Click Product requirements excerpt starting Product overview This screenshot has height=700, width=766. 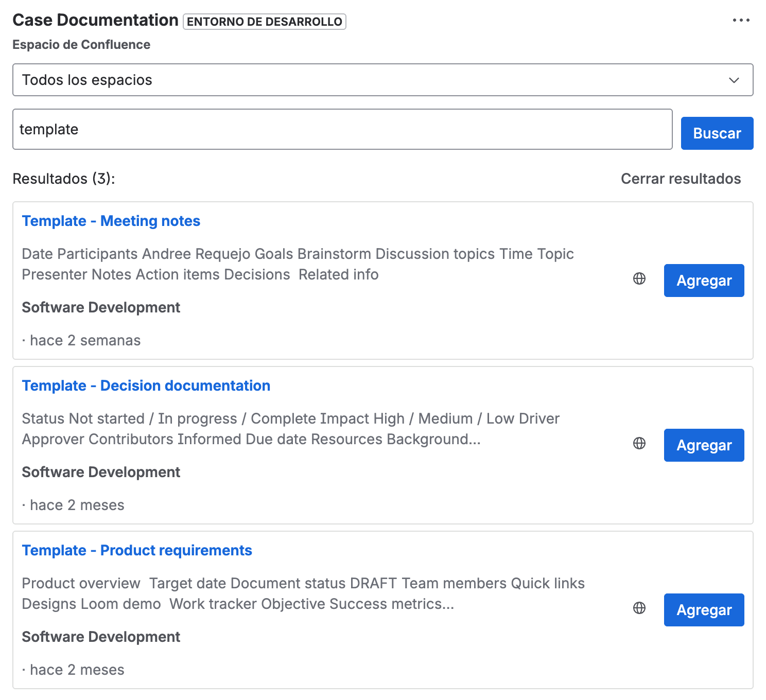(x=303, y=593)
